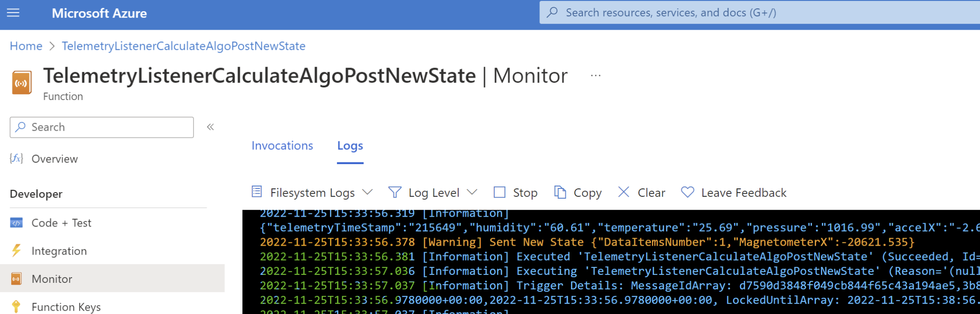Screen dimensions: 980x314
Task: Click the Trigger Details MessageIdArray log line
Action: [620, 286]
